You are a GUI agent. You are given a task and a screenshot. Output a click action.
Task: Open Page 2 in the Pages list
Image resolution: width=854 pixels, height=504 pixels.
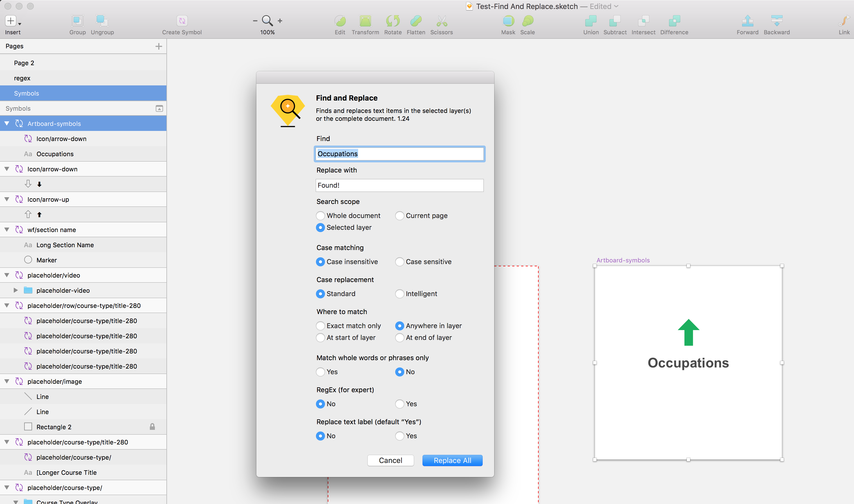point(24,62)
